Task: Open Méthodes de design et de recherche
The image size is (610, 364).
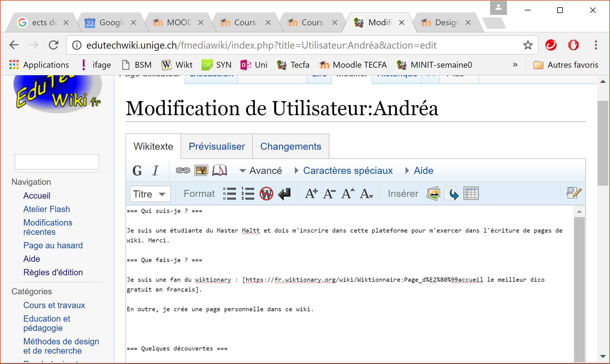Action: (x=61, y=346)
